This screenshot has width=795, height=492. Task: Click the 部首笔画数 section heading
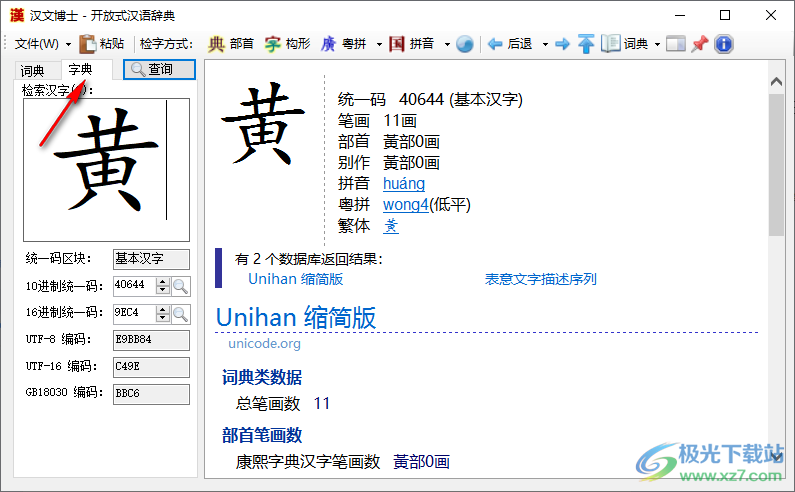262,435
